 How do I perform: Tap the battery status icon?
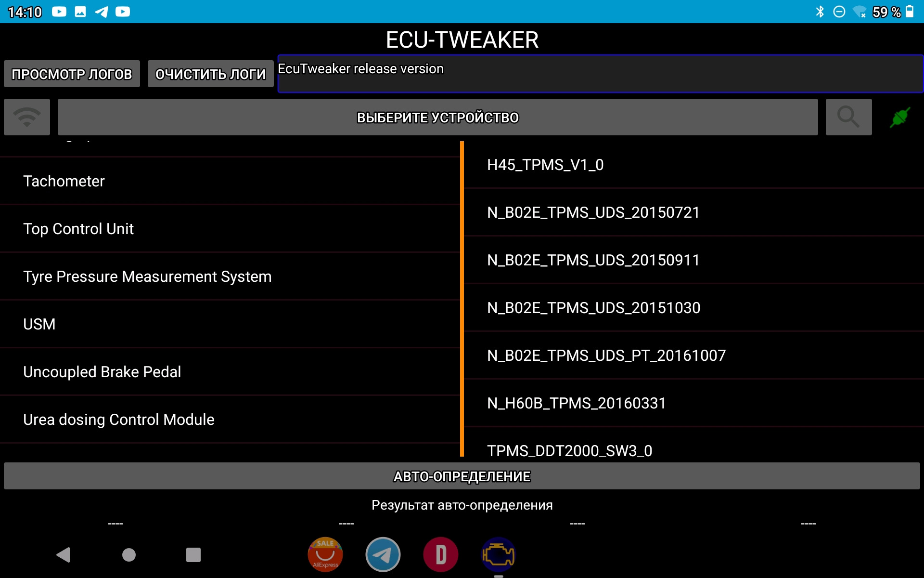click(x=910, y=12)
